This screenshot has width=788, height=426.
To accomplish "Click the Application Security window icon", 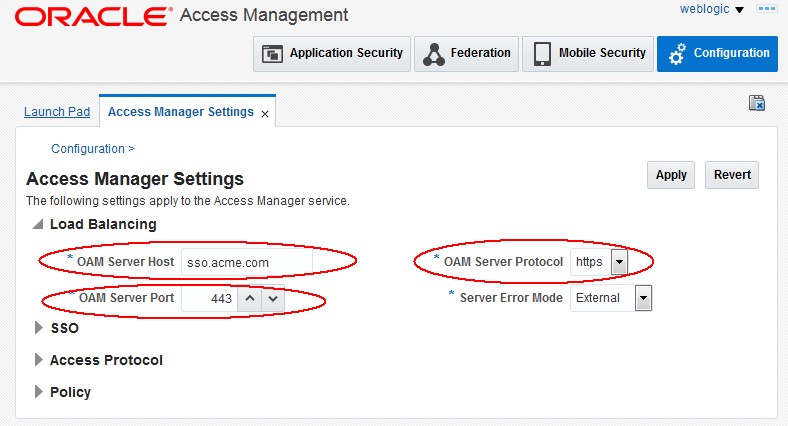I will point(272,54).
